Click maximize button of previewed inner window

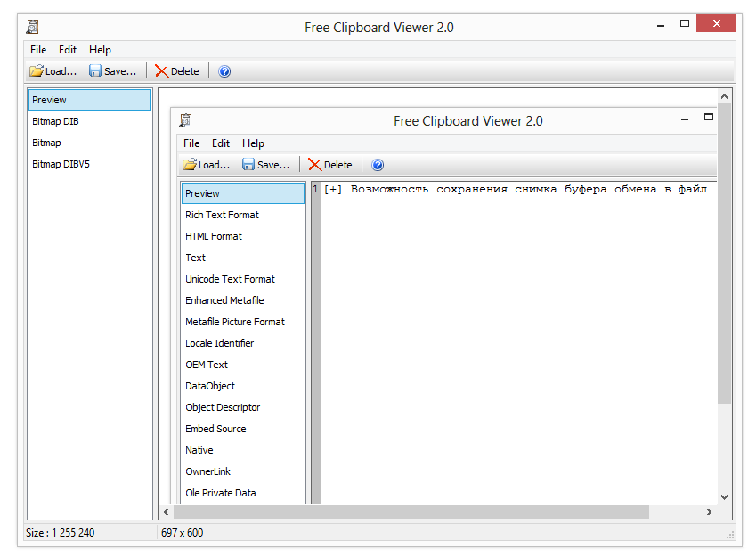coord(708,118)
